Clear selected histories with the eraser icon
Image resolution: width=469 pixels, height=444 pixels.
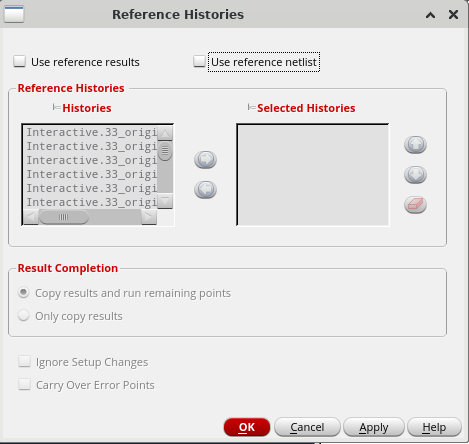[x=415, y=204]
